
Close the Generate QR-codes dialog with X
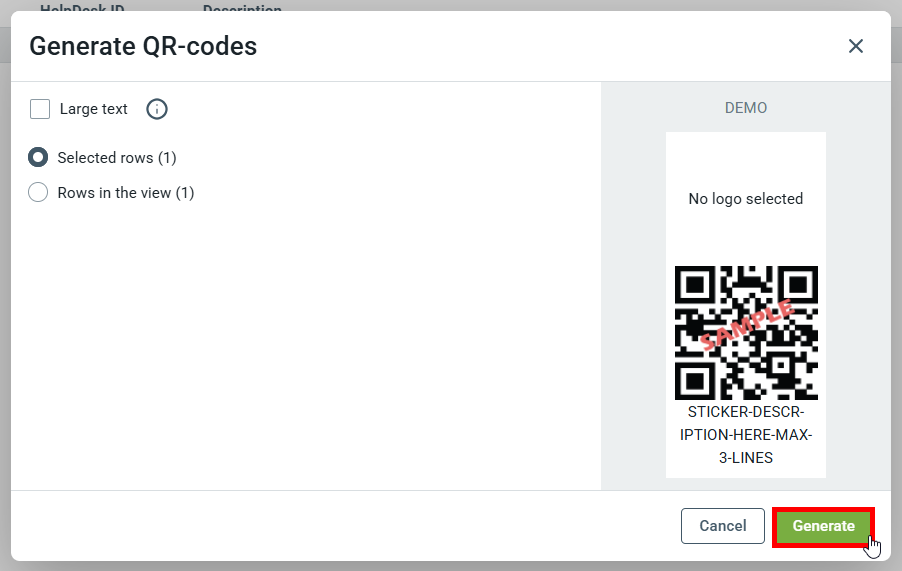point(855,46)
